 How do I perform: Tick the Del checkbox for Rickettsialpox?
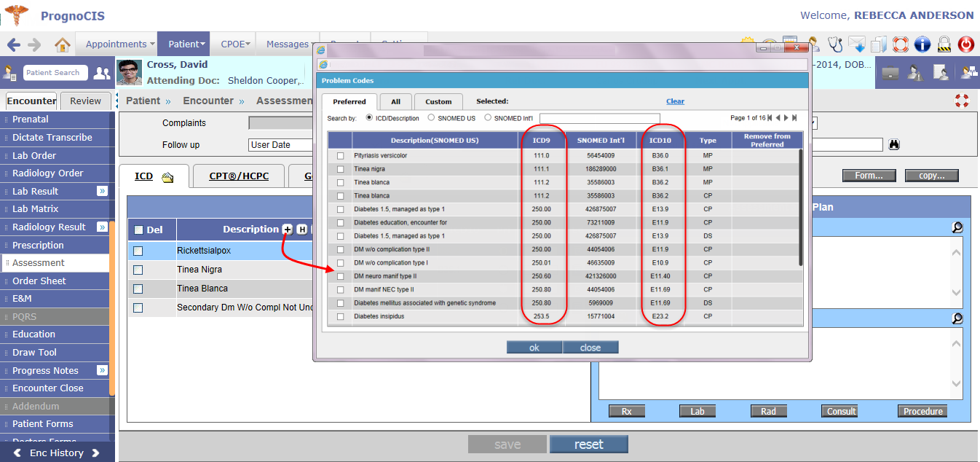pyautogui.click(x=138, y=251)
